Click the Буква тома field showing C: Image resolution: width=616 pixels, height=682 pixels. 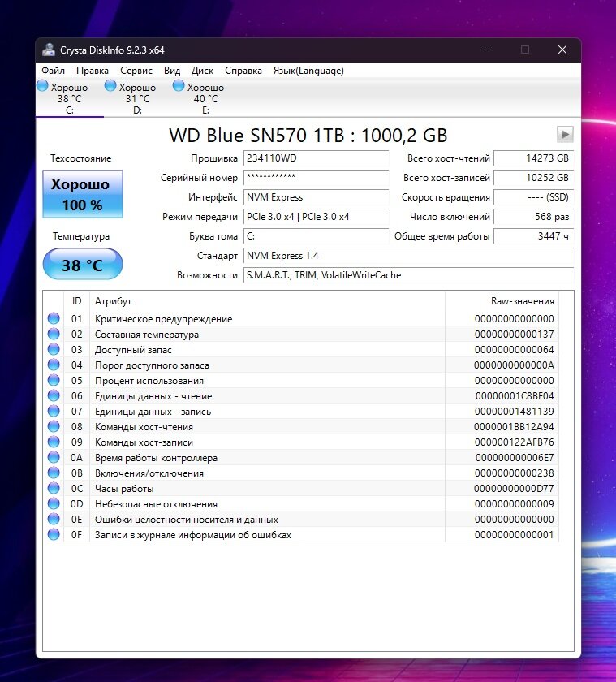(316, 236)
